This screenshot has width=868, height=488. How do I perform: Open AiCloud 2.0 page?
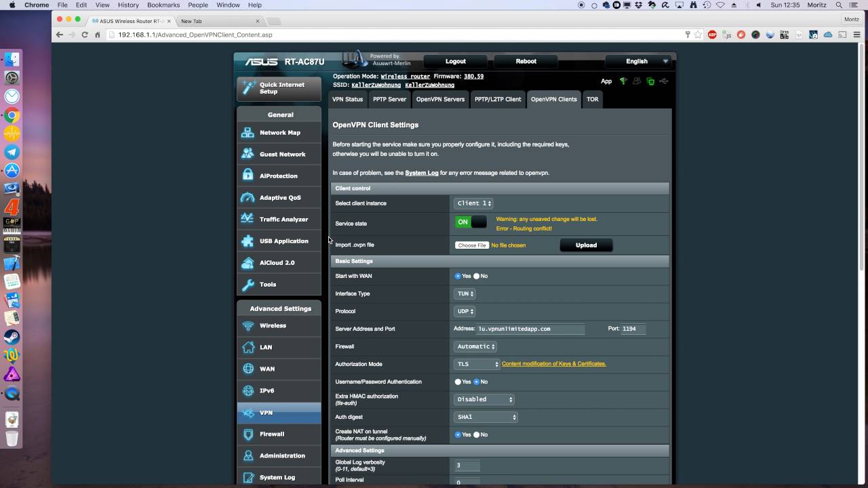pos(279,263)
